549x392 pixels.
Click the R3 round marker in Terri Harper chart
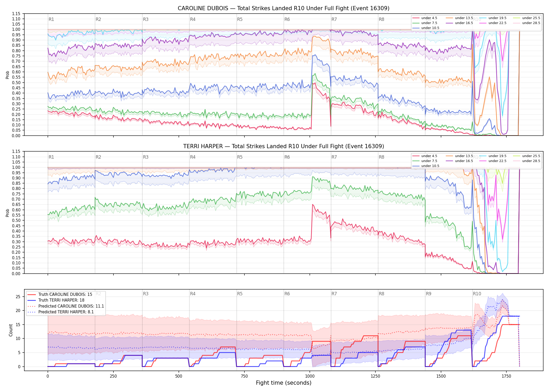(146, 157)
